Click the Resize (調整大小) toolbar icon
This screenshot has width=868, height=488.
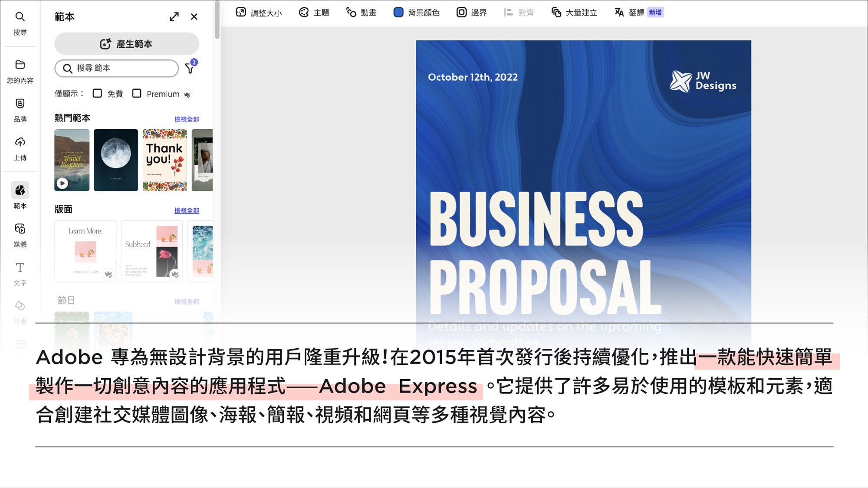coord(241,12)
